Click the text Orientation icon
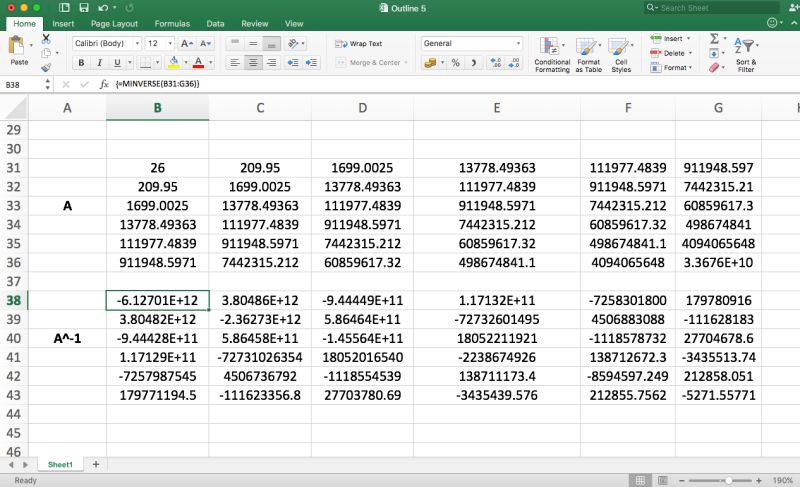 click(293, 44)
